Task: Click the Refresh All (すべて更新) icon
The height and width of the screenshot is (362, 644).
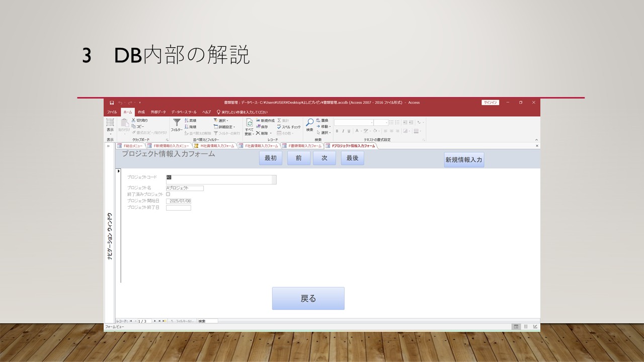Action: (x=249, y=123)
